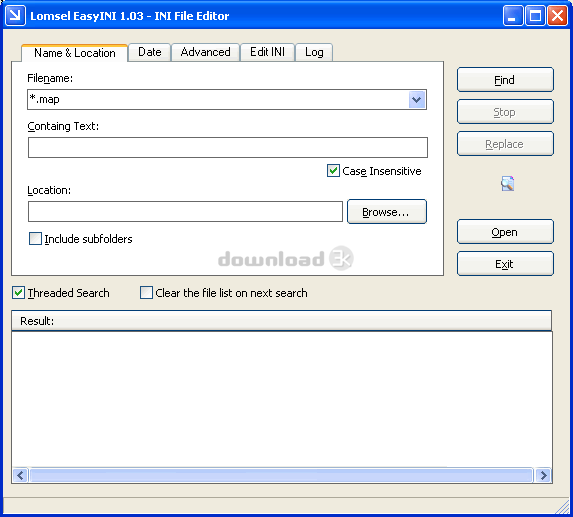
Task: Maximize the EasyINI window
Action: click(535, 16)
